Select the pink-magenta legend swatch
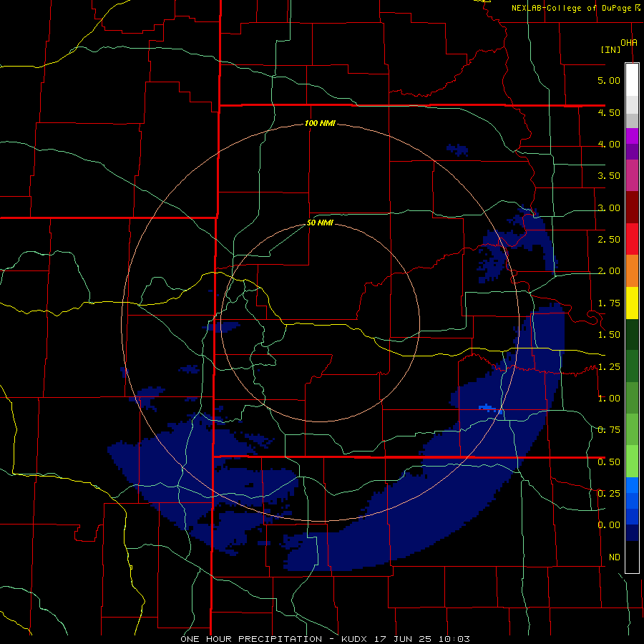Image resolution: width=644 pixels, height=644 pixels. (632, 176)
